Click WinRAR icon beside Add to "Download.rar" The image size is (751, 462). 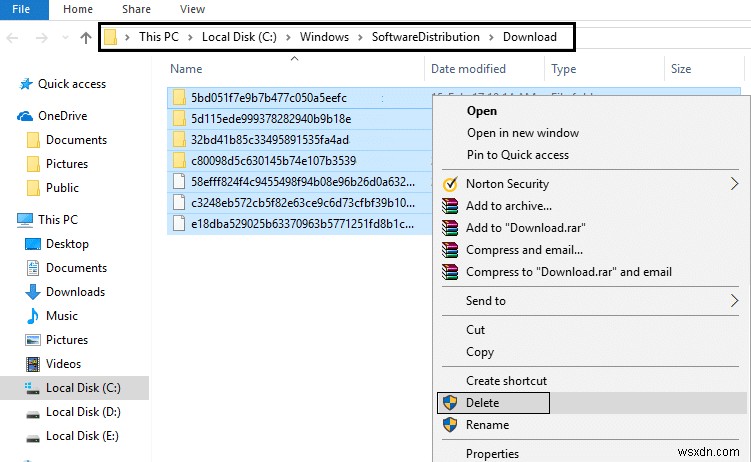[x=450, y=228]
